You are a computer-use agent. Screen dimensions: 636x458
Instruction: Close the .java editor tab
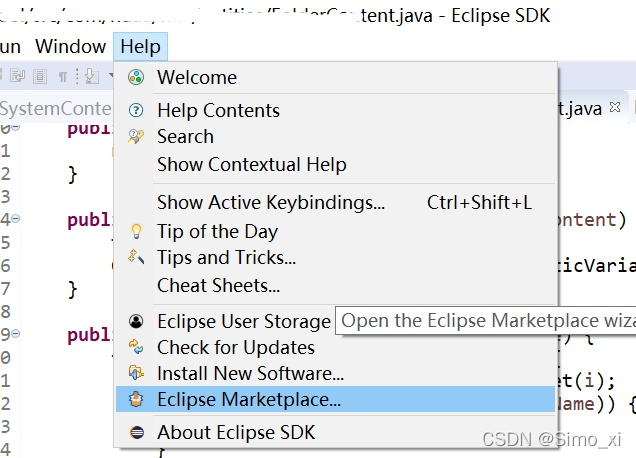(x=615, y=107)
